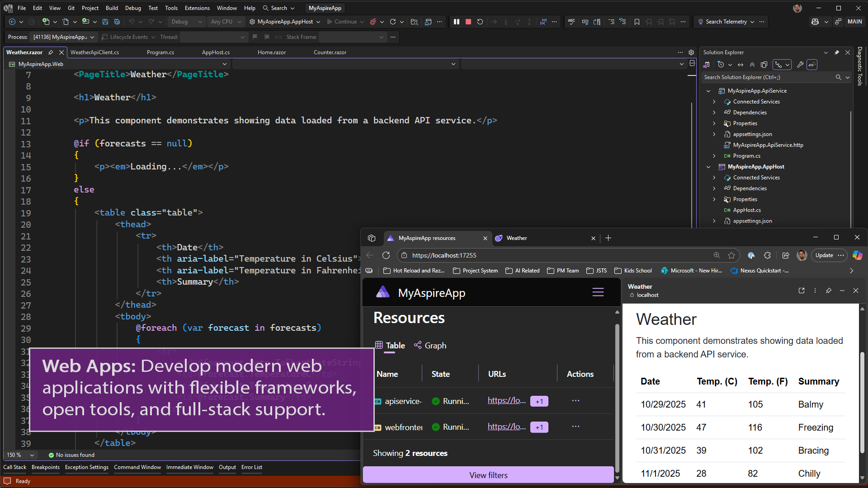Open the apiservice endpoint URL link
Viewport: 868px width, 488px height.
point(506,400)
